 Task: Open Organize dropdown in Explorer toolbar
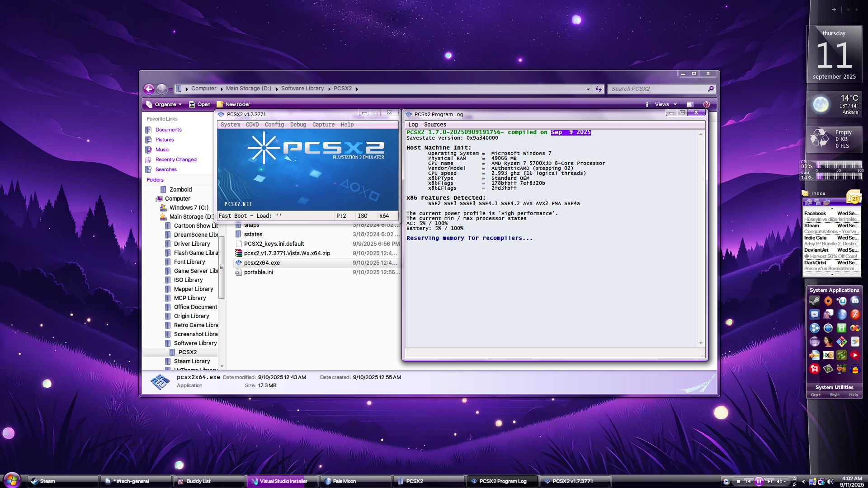click(x=164, y=104)
